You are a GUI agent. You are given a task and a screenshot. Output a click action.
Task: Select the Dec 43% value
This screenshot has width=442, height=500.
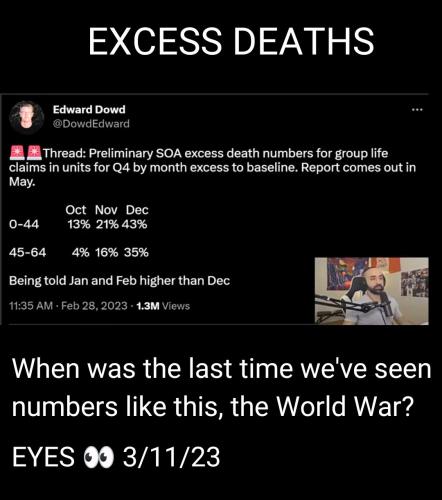pos(134,224)
